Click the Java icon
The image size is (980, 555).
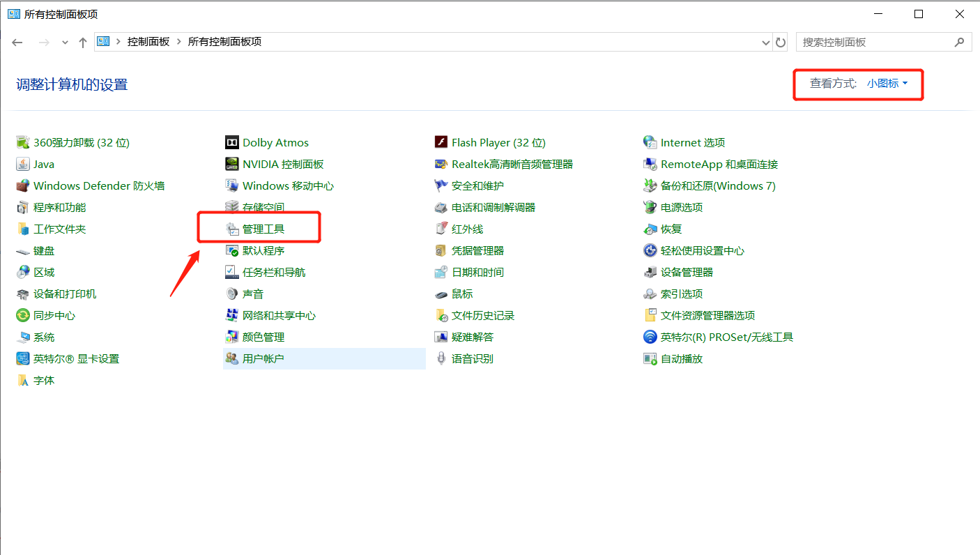click(x=23, y=165)
